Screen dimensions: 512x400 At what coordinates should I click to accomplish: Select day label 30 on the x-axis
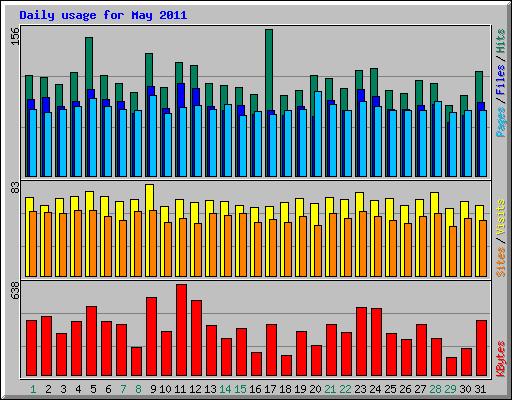click(x=465, y=389)
